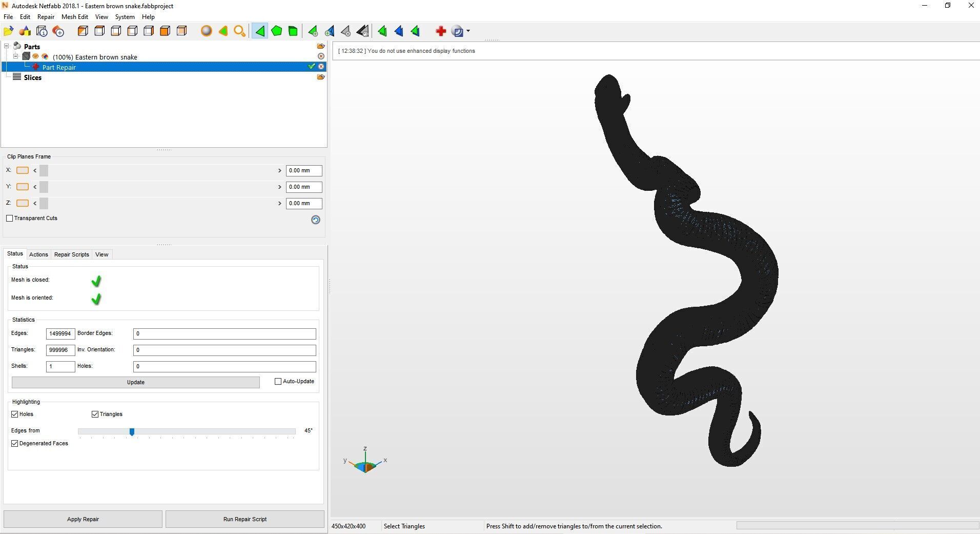980x534 pixels.
Task: Activate the green pentagon Select Surfaces tool
Action: (277, 31)
